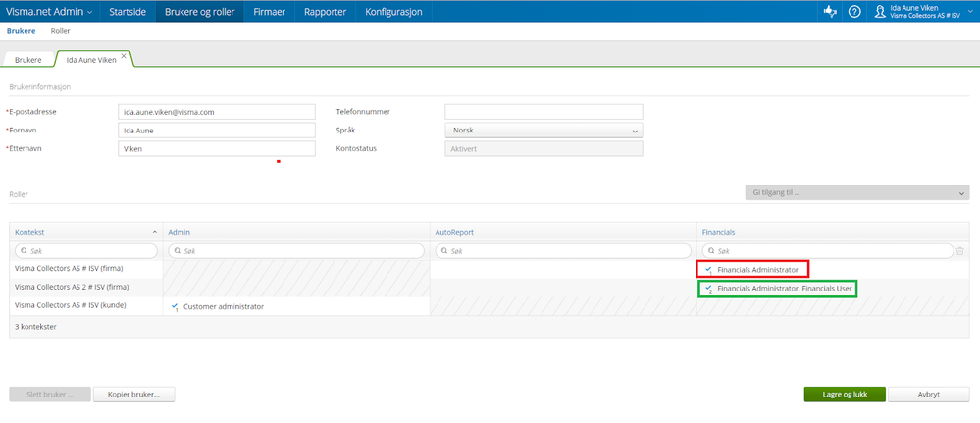
Task: Open the feedback megaphone icon
Action: pos(831,11)
